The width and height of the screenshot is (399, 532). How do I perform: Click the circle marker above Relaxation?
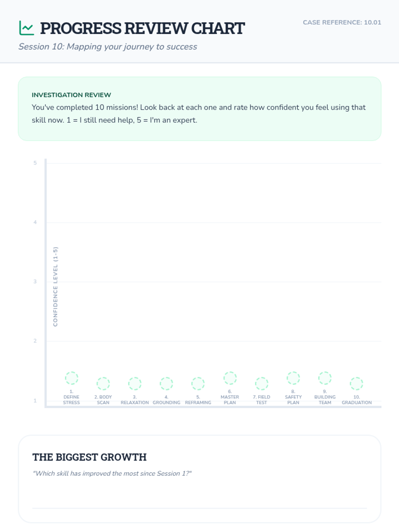point(135,383)
